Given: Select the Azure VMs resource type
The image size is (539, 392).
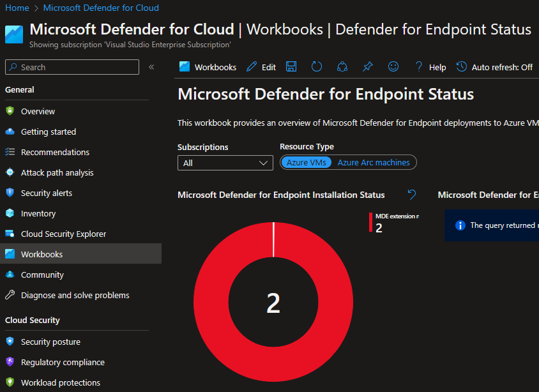Looking at the screenshot, I should click(x=306, y=162).
